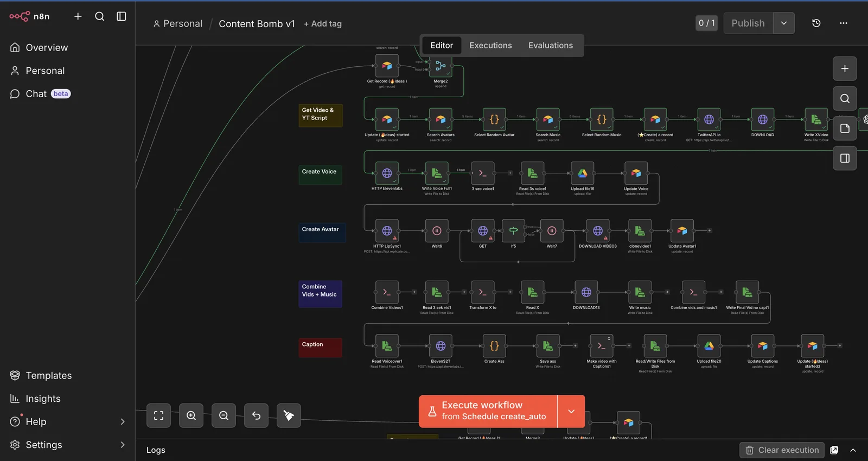The height and width of the screenshot is (461, 868).
Task: Open search from sidebar magnifier icon
Action: pyautogui.click(x=100, y=16)
